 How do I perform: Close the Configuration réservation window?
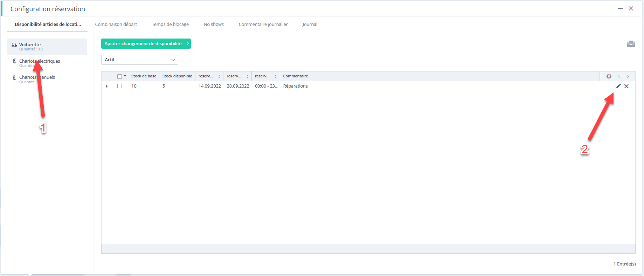(x=631, y=8)
